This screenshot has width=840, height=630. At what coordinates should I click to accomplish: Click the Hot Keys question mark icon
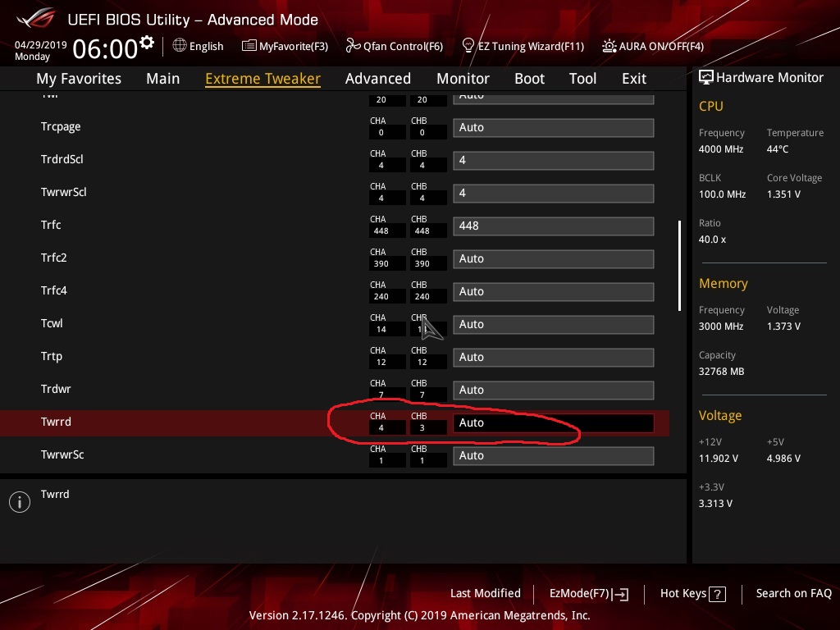[x=717, y=594]
